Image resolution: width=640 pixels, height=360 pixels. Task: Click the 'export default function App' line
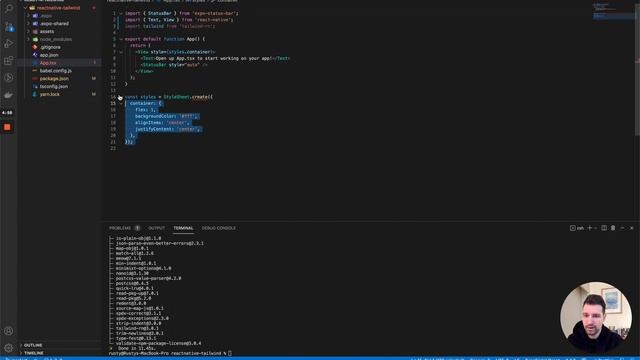[x=165, y=39]
